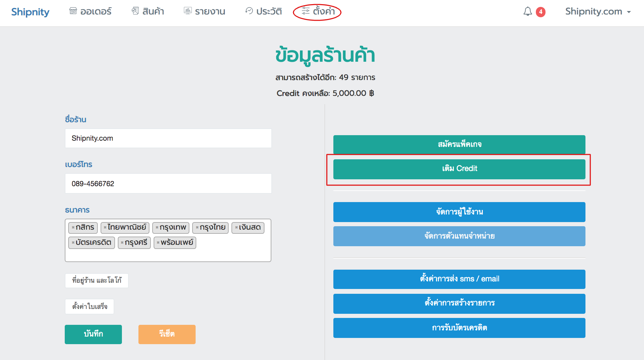The height and width of the screenshot is (360, 644).
Task: Click the history clock icon
Action: (249, 11)
